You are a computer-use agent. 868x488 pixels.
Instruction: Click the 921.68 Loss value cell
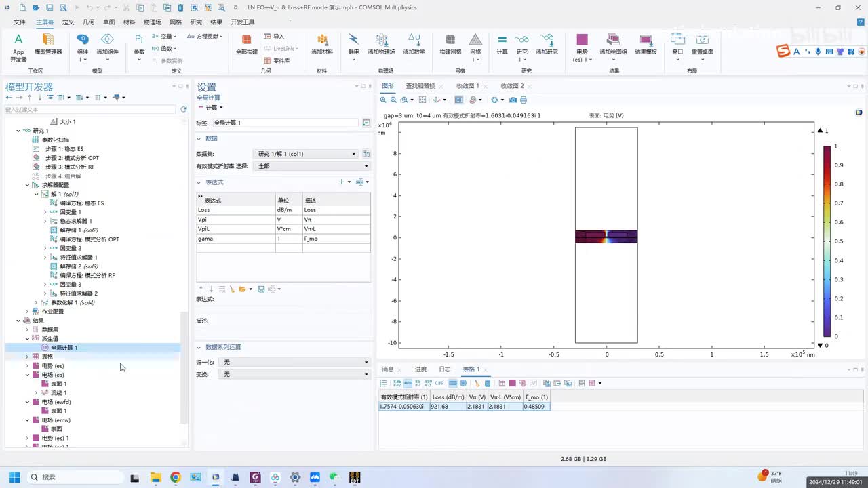coord(448,407)
